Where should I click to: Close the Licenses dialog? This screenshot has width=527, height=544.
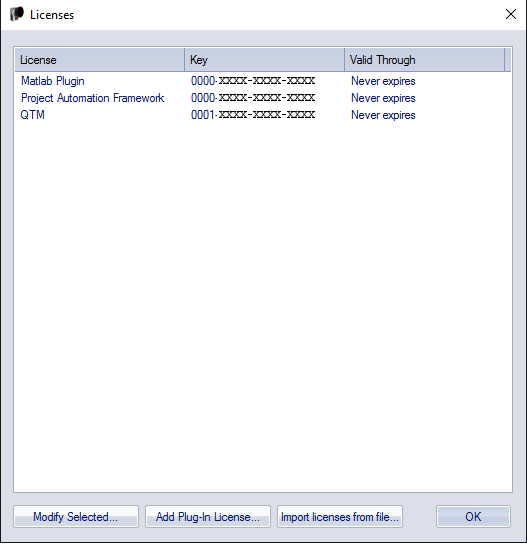click(511, 14)
